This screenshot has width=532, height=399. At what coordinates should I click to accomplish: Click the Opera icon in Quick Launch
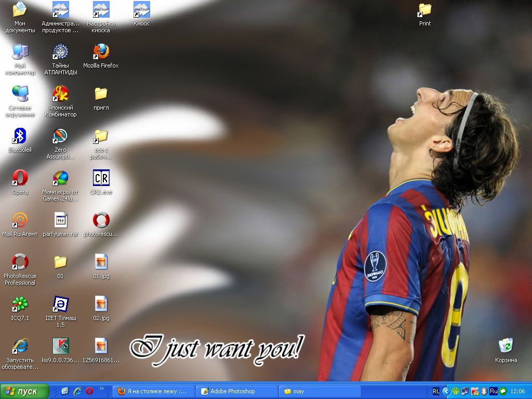[89, 391]
